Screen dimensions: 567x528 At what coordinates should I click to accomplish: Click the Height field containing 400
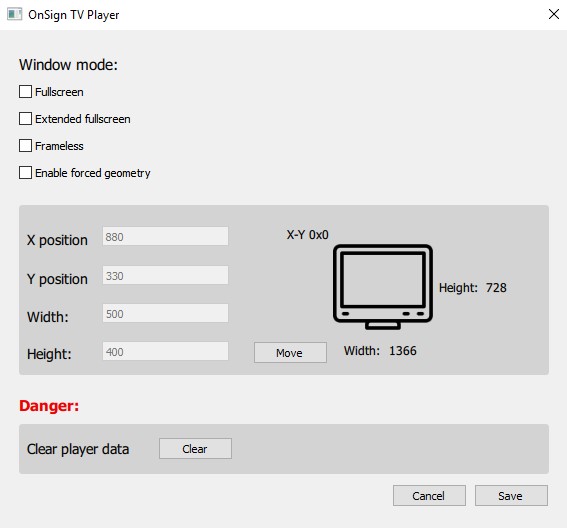[165, 352]
